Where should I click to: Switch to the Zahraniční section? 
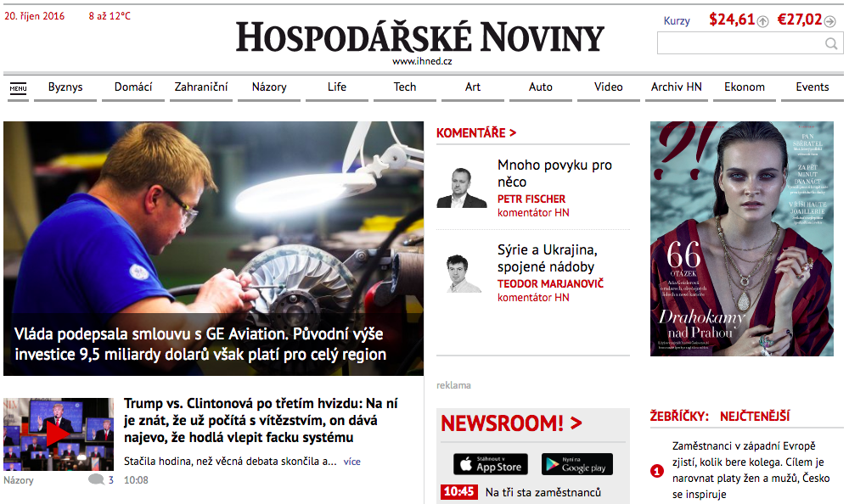coord(201,87)
